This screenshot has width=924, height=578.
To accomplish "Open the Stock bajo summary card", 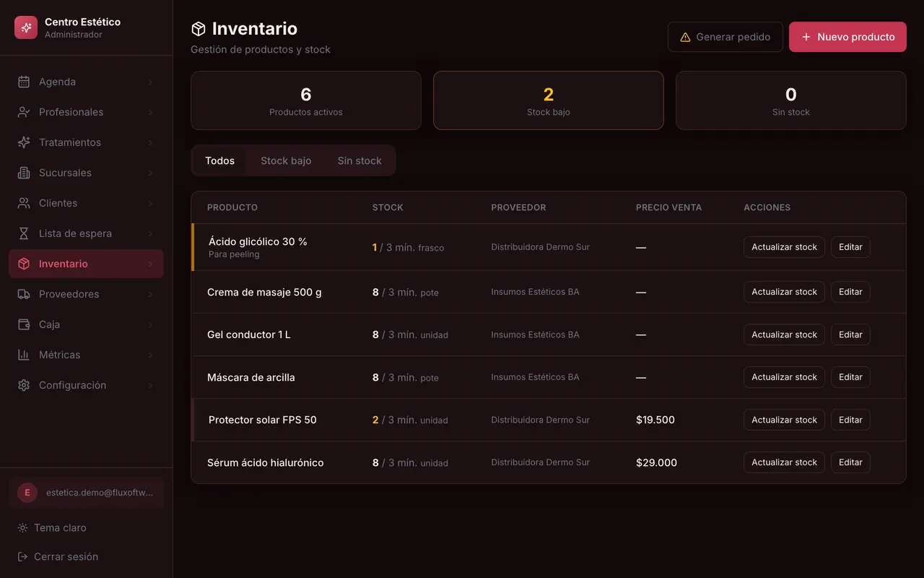I will [x=549, y=100].
